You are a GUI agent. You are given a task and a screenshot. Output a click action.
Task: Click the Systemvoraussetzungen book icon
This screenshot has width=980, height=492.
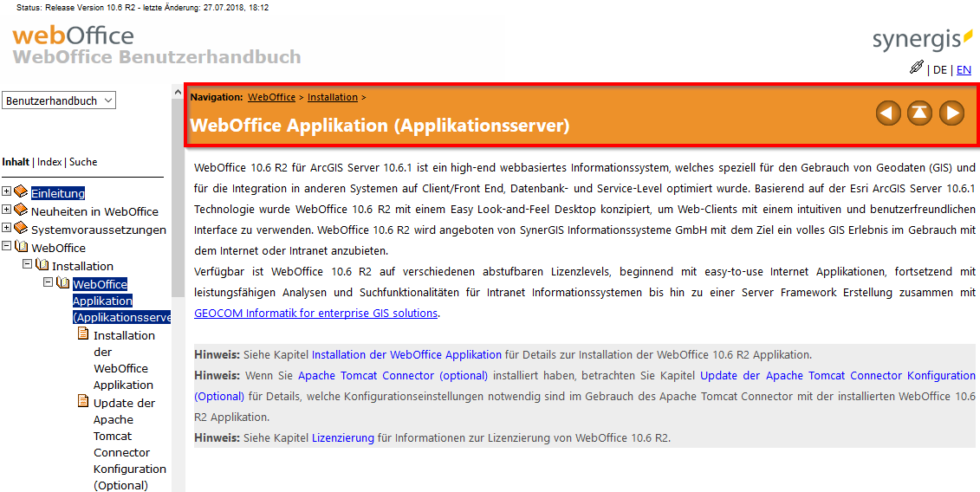point(21,229)
